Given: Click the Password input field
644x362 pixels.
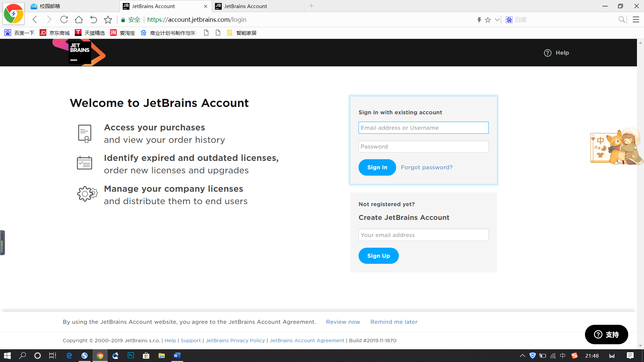Looking at the screenshot, I should (423, 146).
